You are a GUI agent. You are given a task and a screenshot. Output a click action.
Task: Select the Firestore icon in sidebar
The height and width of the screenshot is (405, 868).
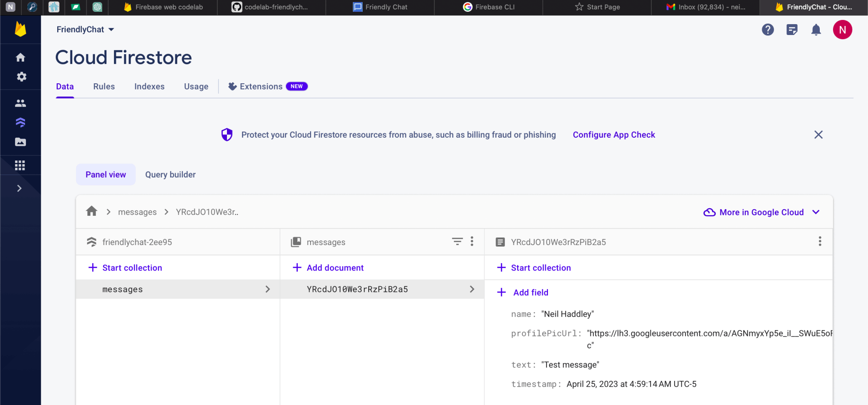click(20, 123)
